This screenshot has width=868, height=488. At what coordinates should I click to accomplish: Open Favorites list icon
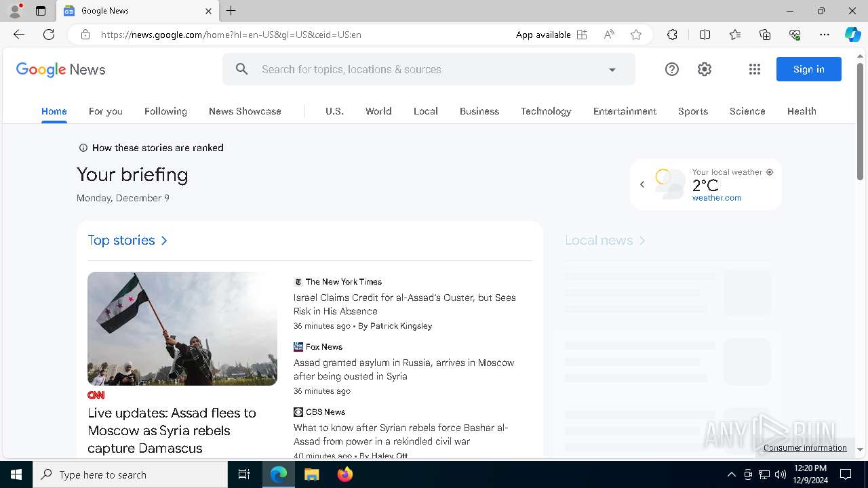click(x=735, y=35)
